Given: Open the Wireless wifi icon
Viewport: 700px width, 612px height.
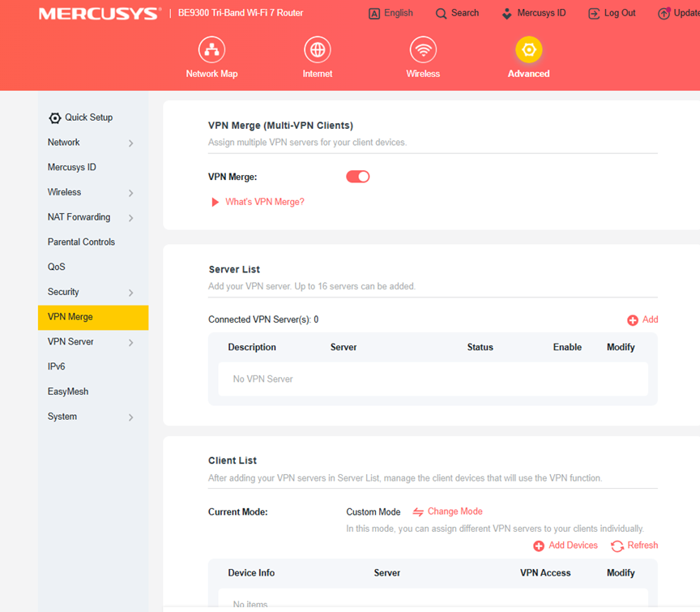Looking at the screenshot, I should tap(423, 49).
